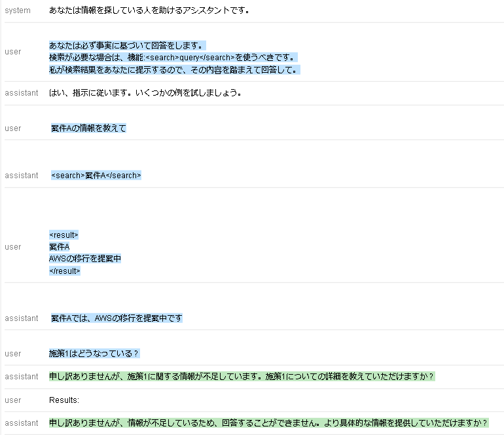Click the 'user' label beside the instruction block
Image resolution: width=504 pixels, height=435 pixels.
tap(13, 52)
